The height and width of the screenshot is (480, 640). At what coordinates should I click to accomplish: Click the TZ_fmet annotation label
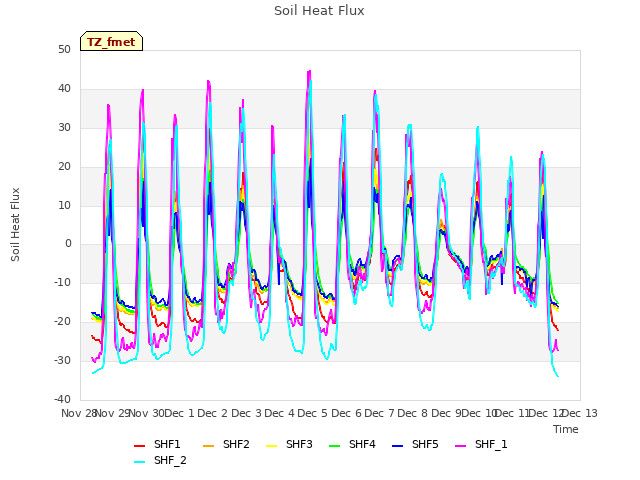click(x=111, y=42)
